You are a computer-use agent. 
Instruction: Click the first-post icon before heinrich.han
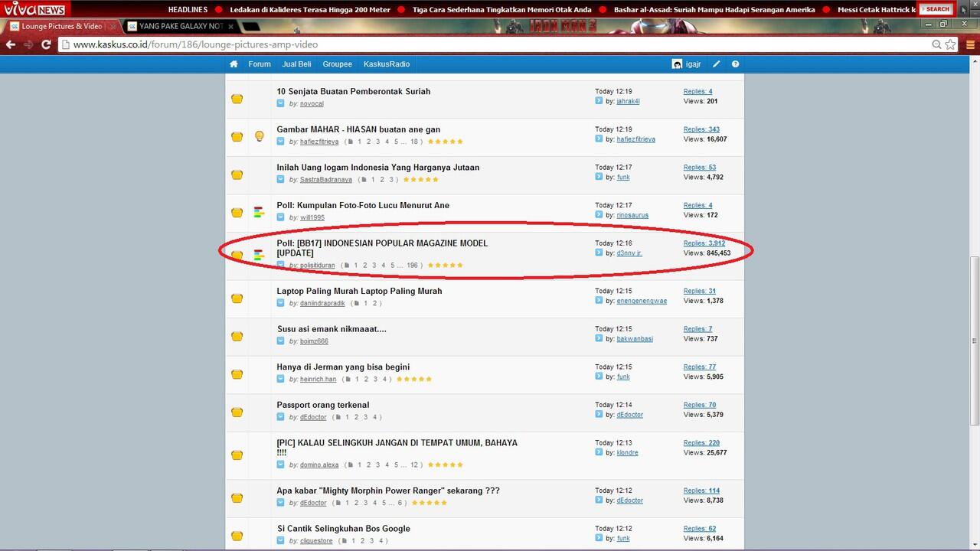pos(281,379)
